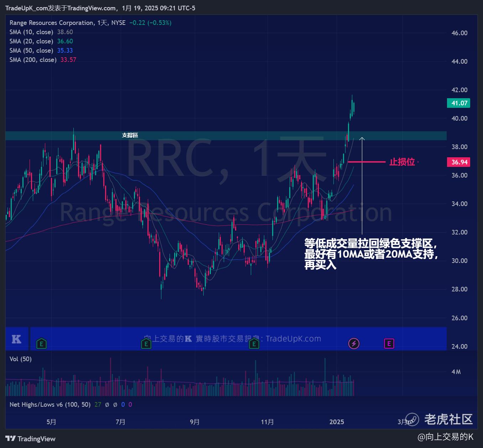Click the 46.00 price axis label
483x448 pixels.
pos(459,33)
